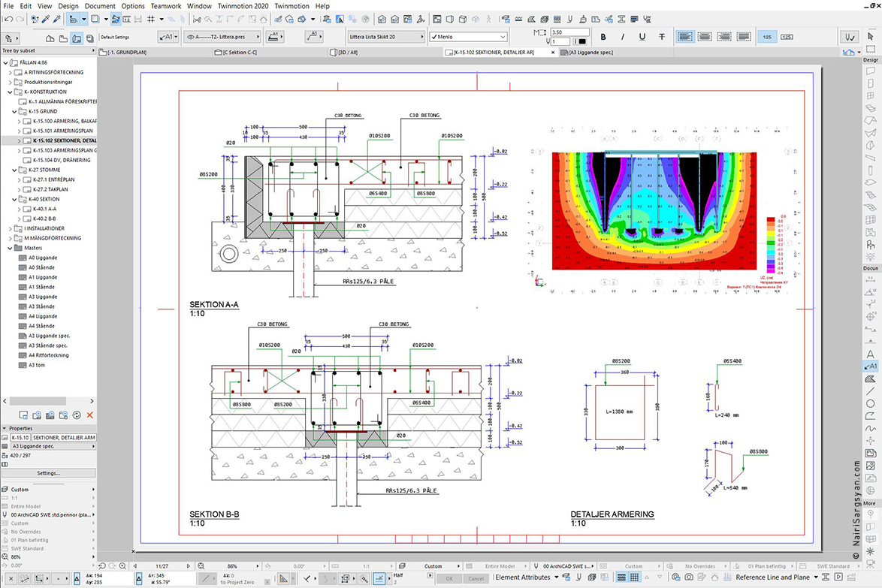Click the Undo arrow icon
Image resolution: width=882 pixels, height=588 pixels.
pos(8,19)
